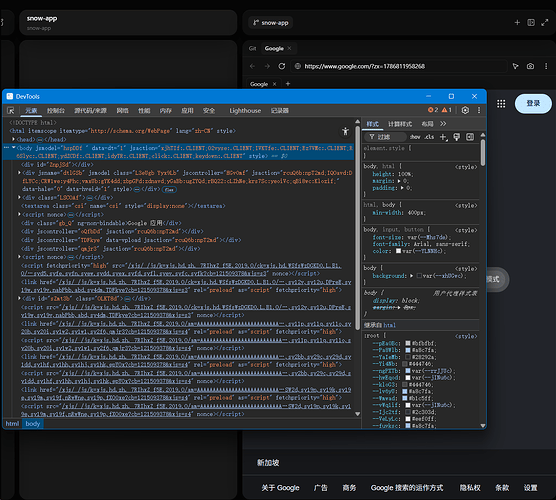Click the google.com URL address bar
This screenshot has width=556, height=500.
[399, 66]
